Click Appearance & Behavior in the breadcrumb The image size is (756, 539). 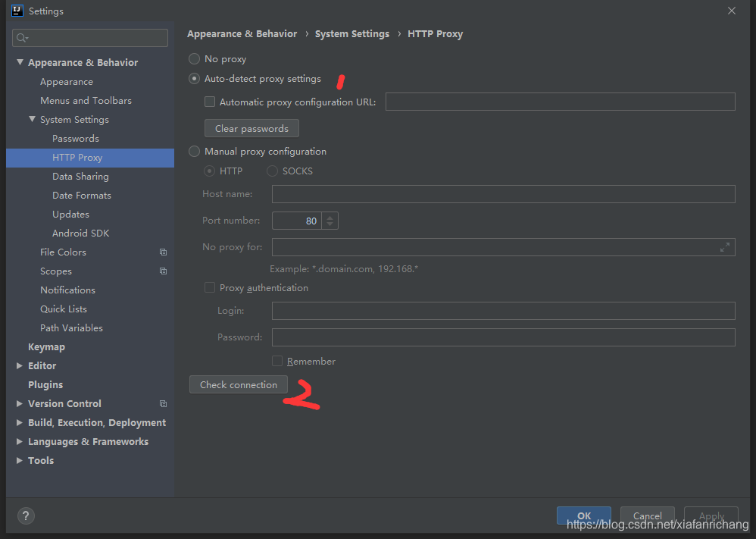click(242, 34)
